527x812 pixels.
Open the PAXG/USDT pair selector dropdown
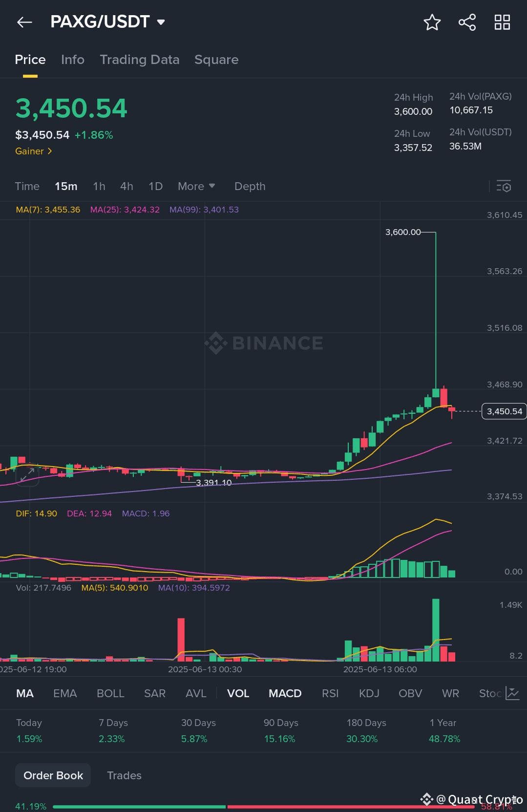107,22
